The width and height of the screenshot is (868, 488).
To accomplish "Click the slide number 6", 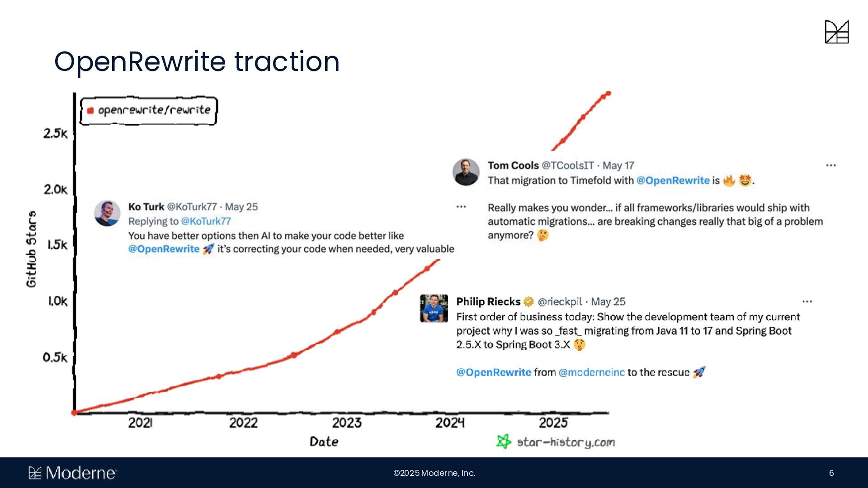I will [831, 473].
